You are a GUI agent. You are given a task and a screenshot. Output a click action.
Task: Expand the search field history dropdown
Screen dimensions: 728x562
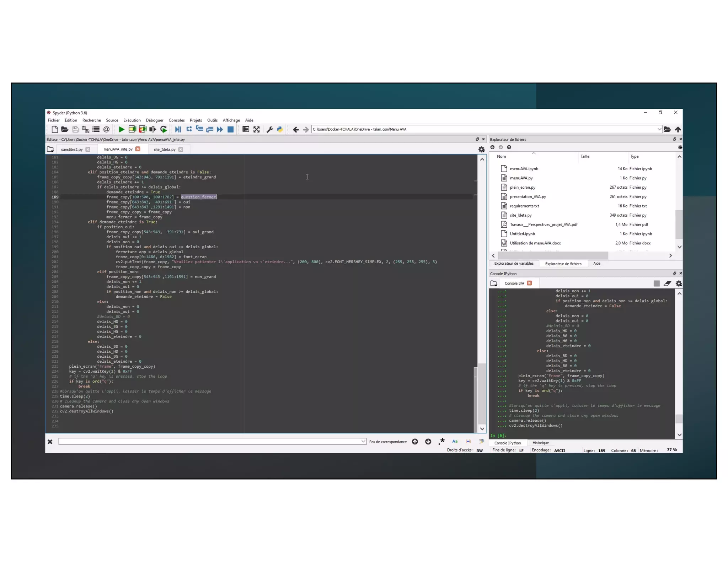coord(363,441)
